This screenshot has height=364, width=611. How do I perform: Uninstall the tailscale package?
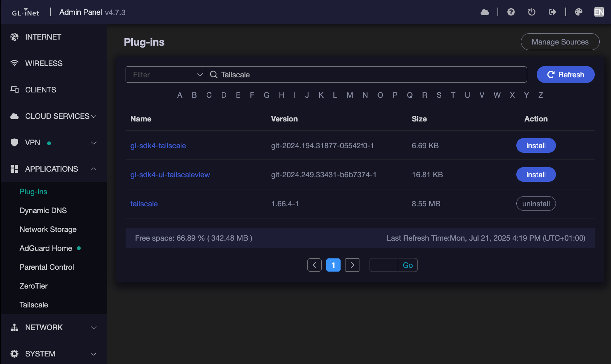536,204
